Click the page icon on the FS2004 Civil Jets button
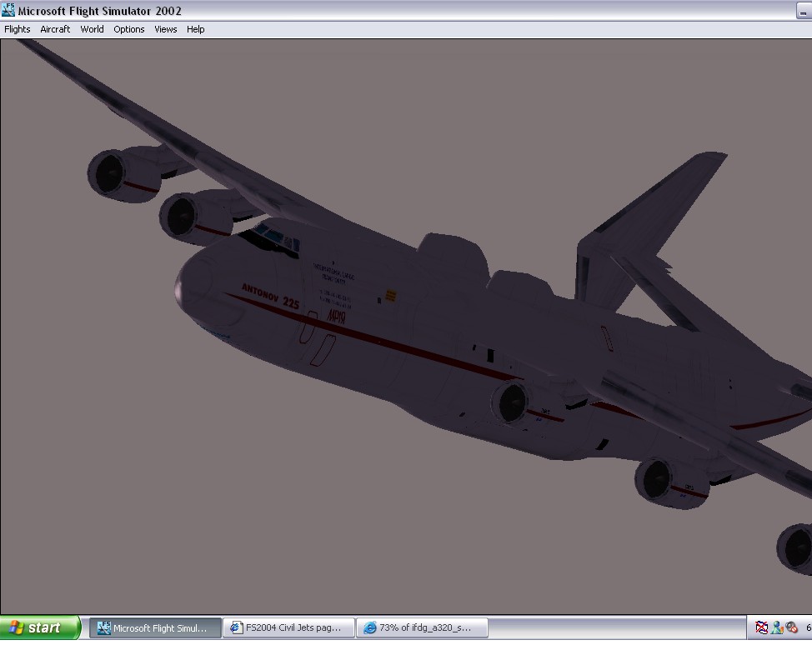The width and height of the screenshot is (812, 650). (237, 627)
